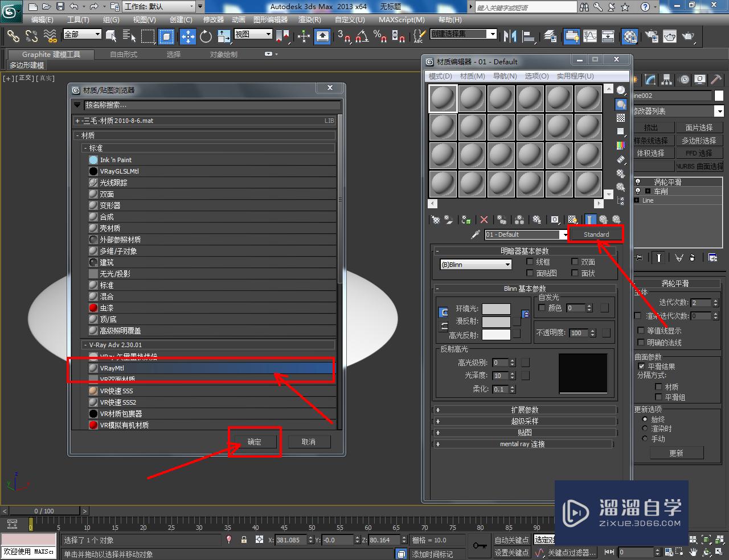
Task: Click the 更新 button
Action: [x=676, y=453]
